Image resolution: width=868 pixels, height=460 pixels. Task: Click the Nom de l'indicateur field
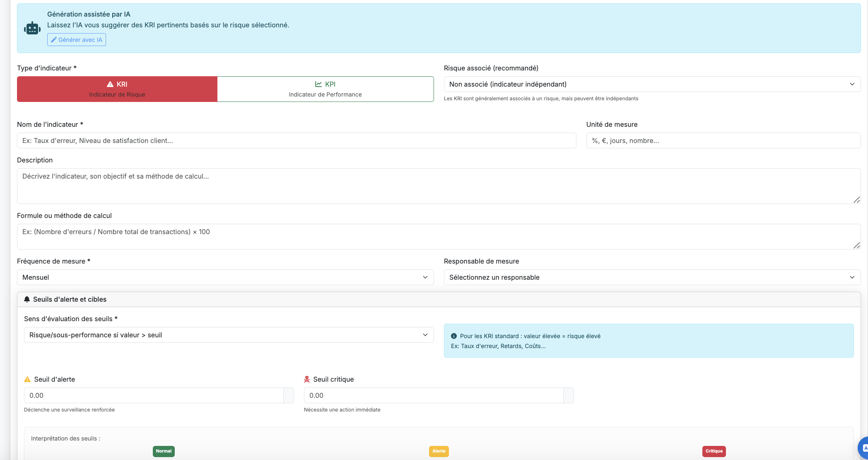(296, 140)
